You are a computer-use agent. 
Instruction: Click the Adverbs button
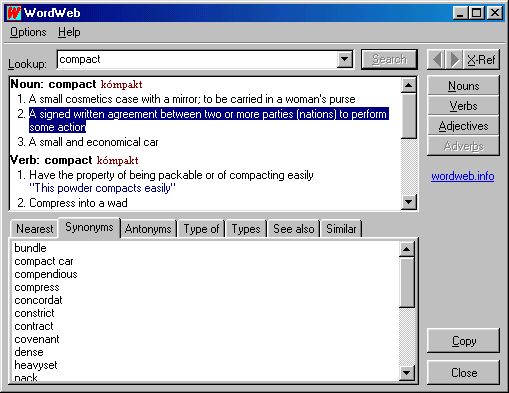[x=463, y=146]
